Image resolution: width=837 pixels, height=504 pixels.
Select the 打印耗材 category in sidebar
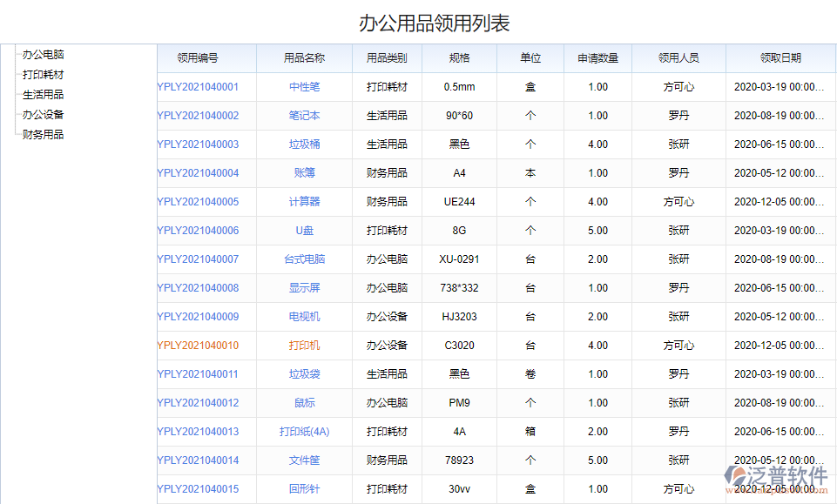(x=42, y=74)
